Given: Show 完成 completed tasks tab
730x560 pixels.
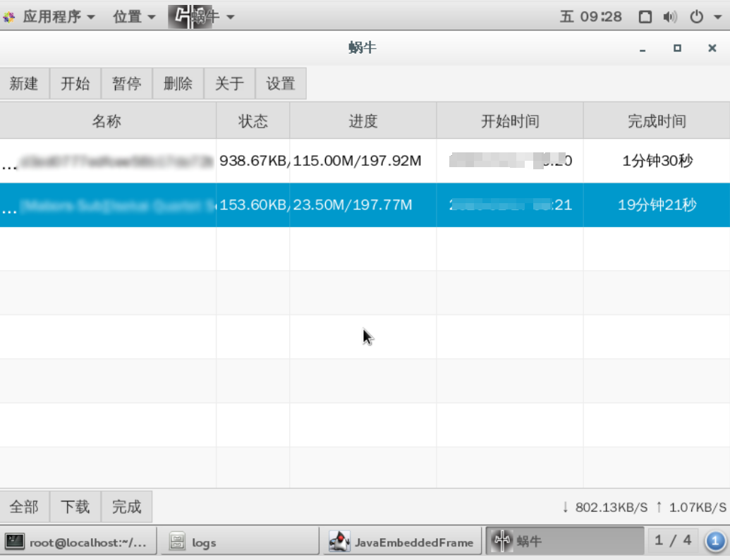Looking at the screenshot, I should [x=127, y=506].
